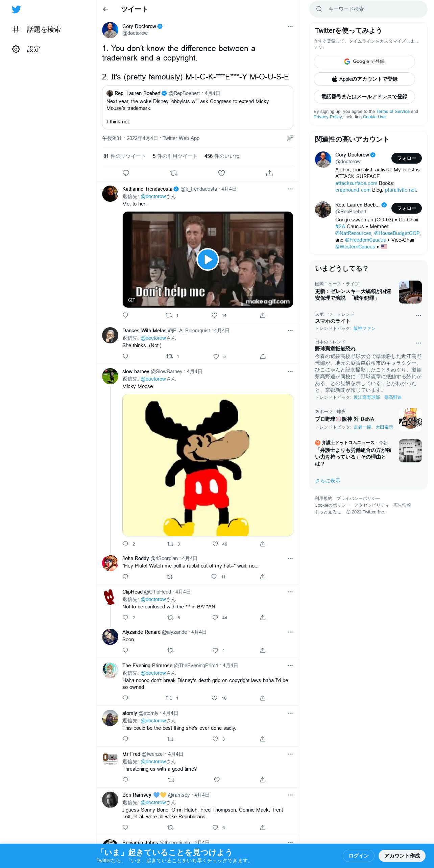Open more options on The Evening Primrose's tweet
Image resolution: width=434 pixels, height=868 pixels.
(290, 666)
